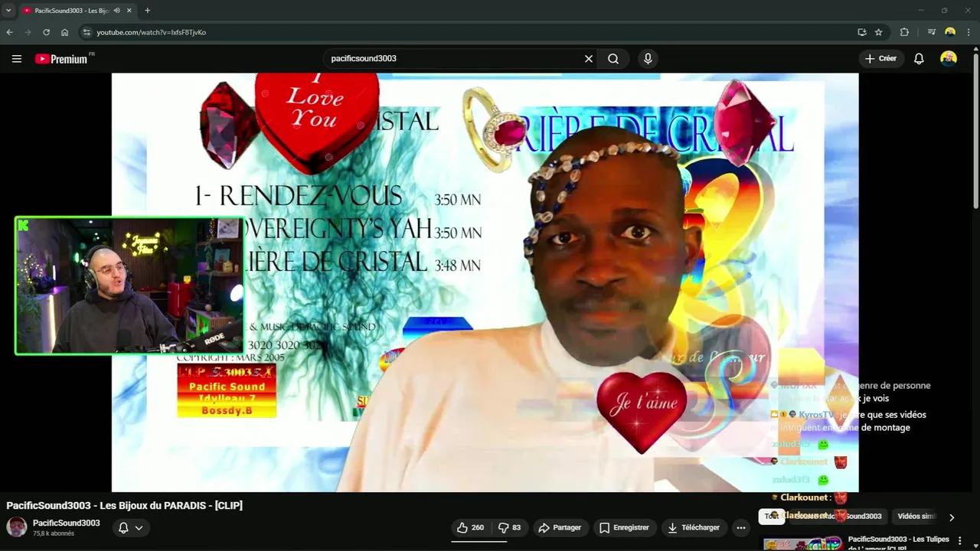Share the video with Partager

point(560,527)
